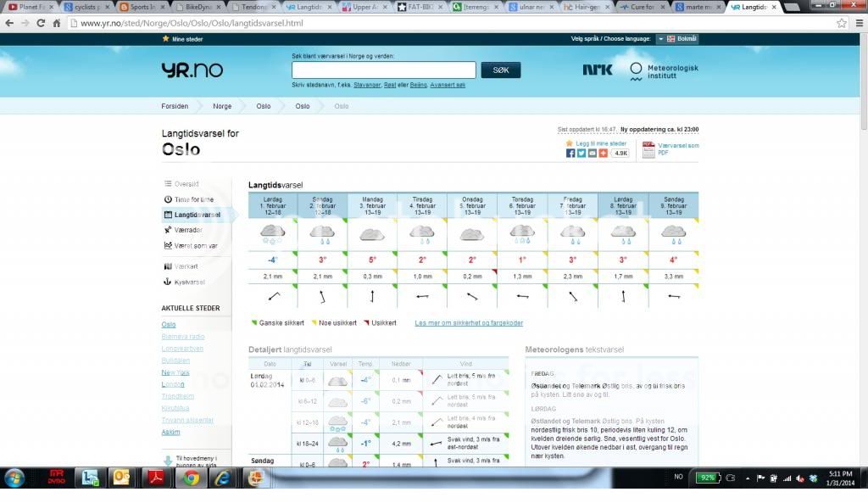868x503 pixels.
Task: Open the Windows Start menu
Action: tap(14, 478)
